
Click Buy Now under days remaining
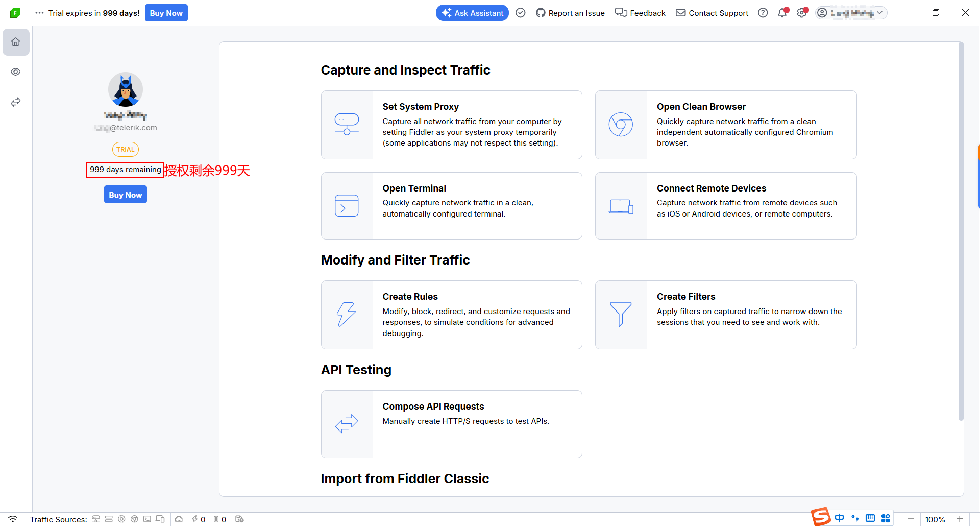(126, 195)
